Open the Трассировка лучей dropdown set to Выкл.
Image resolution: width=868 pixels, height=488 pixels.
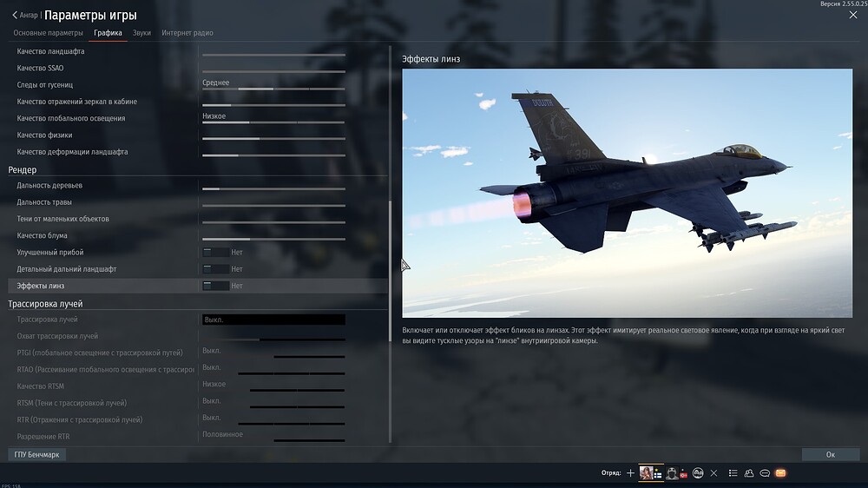pyautogui.click(x=273, y=320)
